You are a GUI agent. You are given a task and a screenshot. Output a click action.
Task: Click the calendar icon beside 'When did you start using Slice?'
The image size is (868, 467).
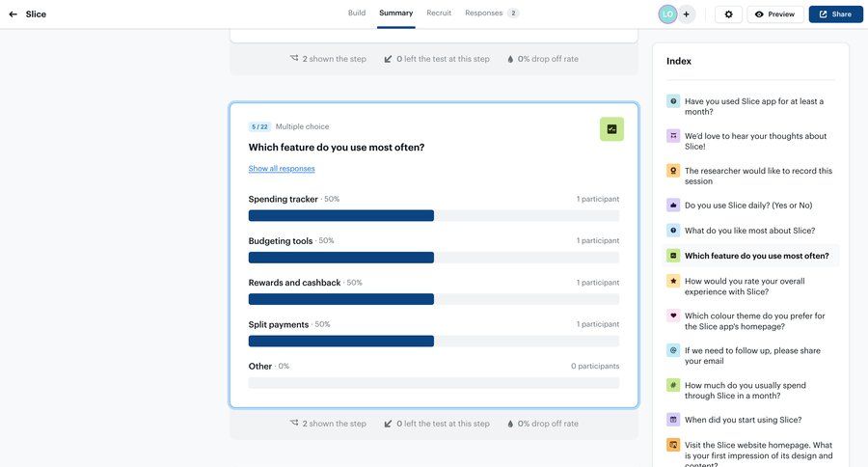tap(673, 420)
